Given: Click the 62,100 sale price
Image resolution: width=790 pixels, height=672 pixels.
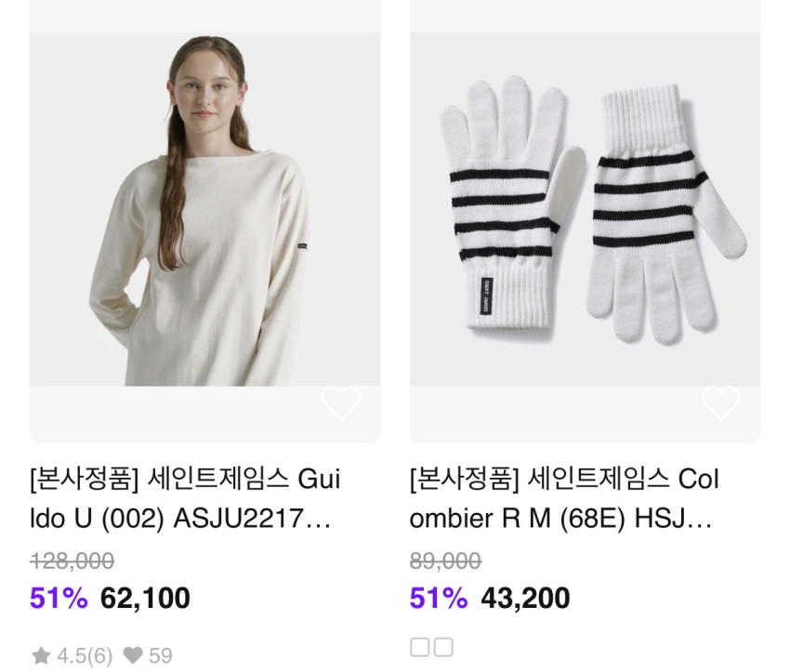Looking at the screenshot, I should (145, 599).
